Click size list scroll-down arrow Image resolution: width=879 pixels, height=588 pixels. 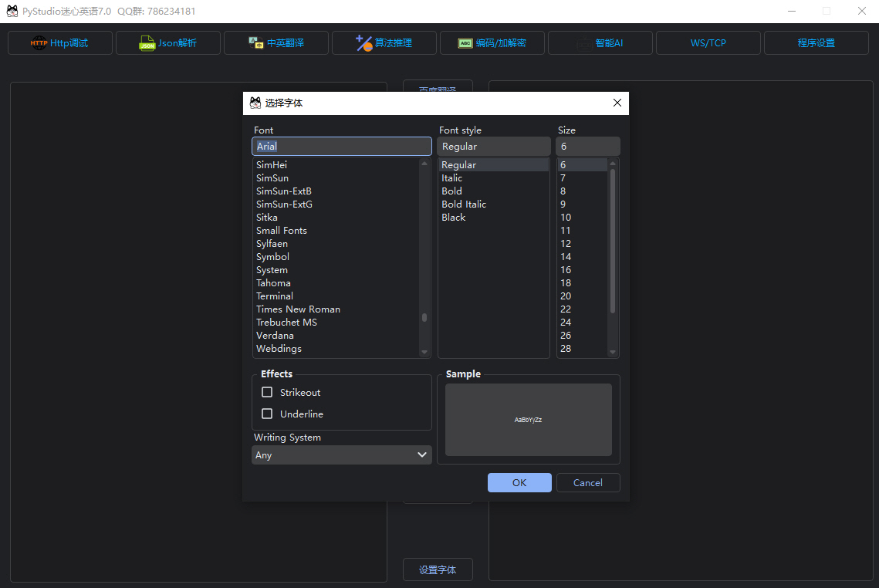click(613, 352)
